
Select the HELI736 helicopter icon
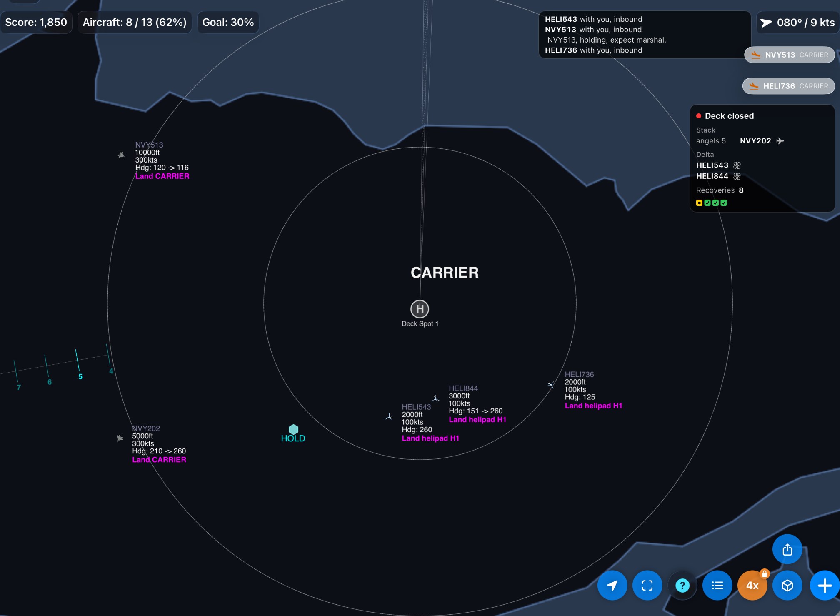point(551,385)
